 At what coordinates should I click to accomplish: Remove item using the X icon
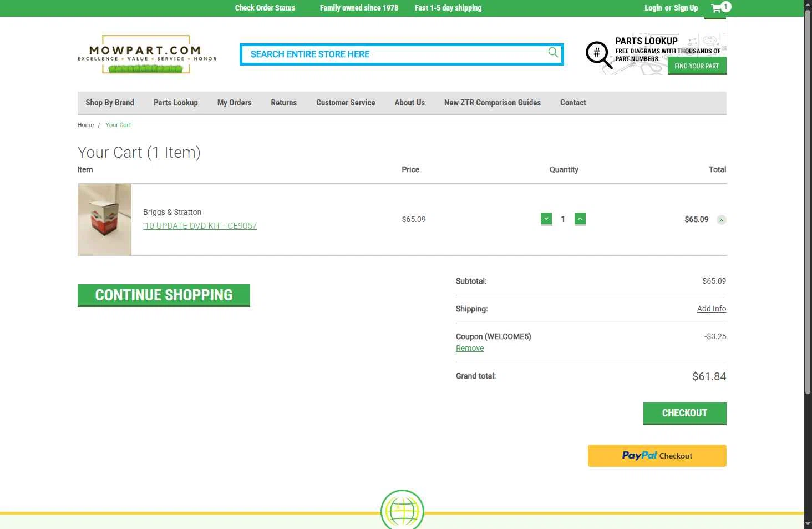tap(722, 220)
